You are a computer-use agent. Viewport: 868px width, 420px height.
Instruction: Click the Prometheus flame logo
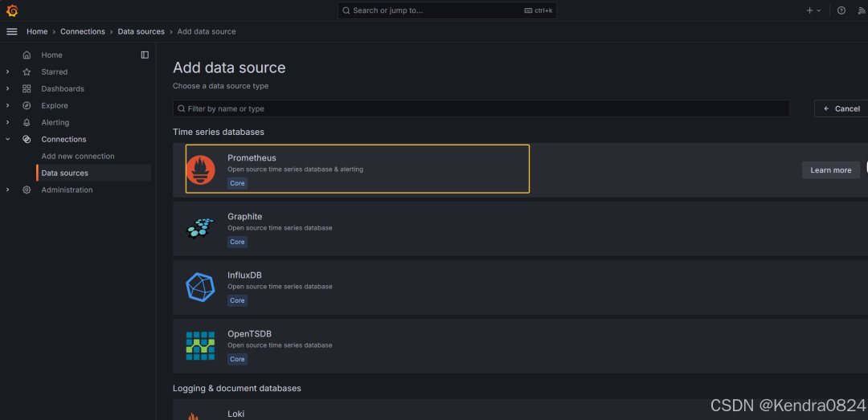pyautogui.click(x=200, y=170)
